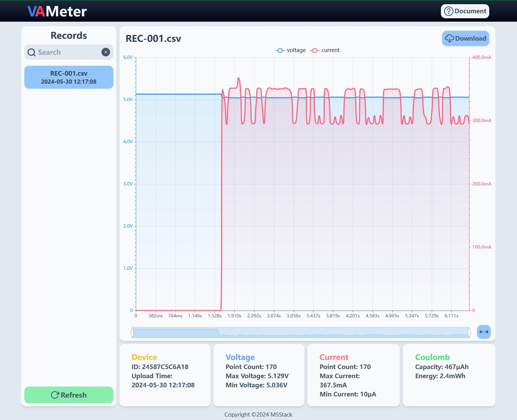Viewport: 517px width, 420px height.
Task: Click the VAMeter logo
Action: coord(57,11)
